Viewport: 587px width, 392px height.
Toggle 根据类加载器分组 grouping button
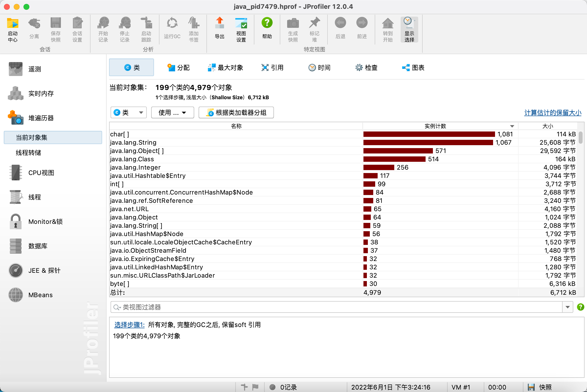click(236, 112)
